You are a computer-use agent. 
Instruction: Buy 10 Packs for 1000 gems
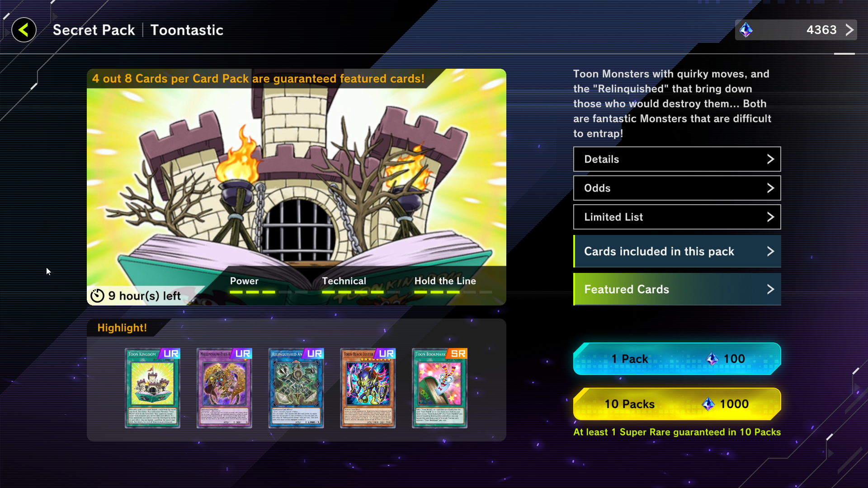[x=677, y=404]
